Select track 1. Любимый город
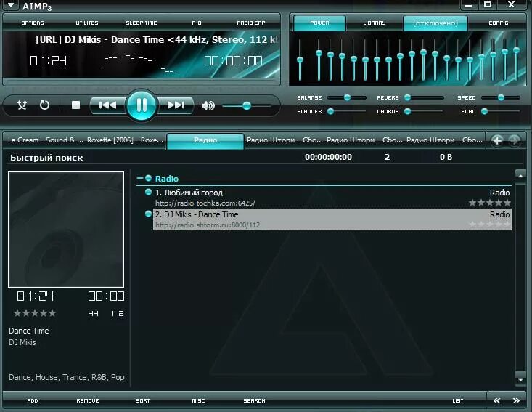Viewport: 532px width, 412px height. click(x=332, y=198)
